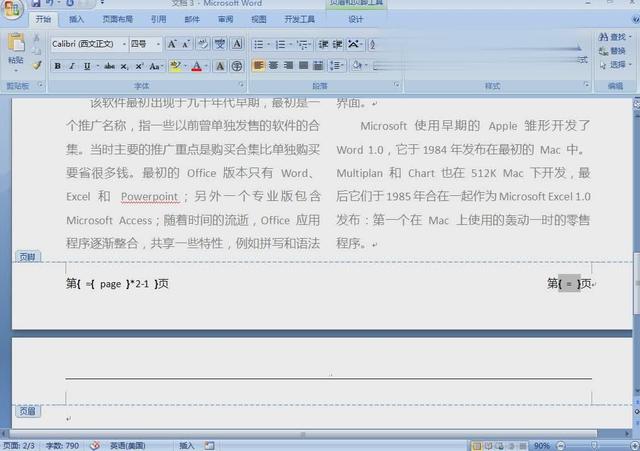
Task: Center the paragraph text
Action: pos(273,65)
